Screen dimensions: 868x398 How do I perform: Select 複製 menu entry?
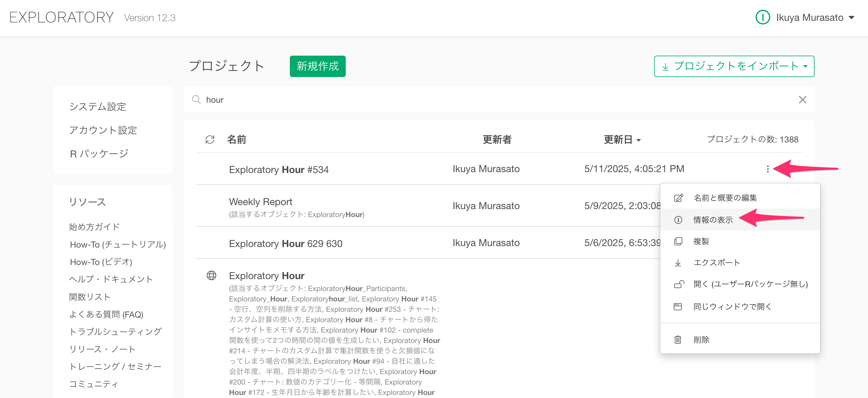click(x=740, y=241)
